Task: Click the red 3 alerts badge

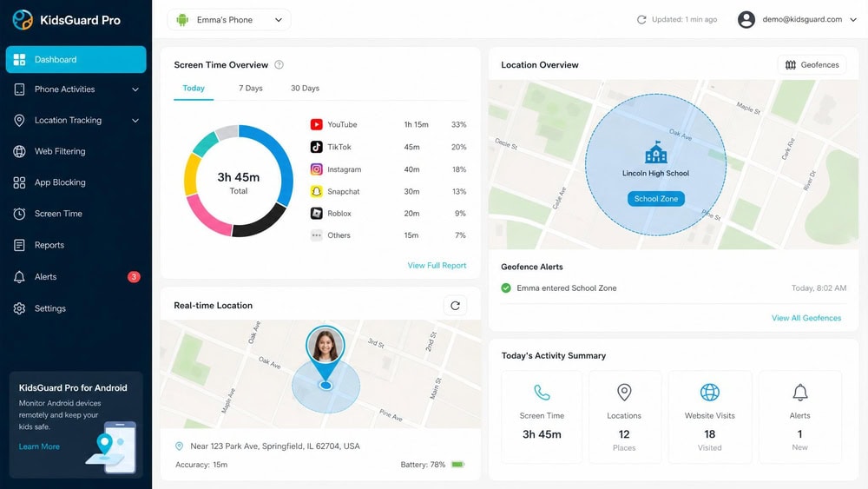Action: (x=134, y=277)
